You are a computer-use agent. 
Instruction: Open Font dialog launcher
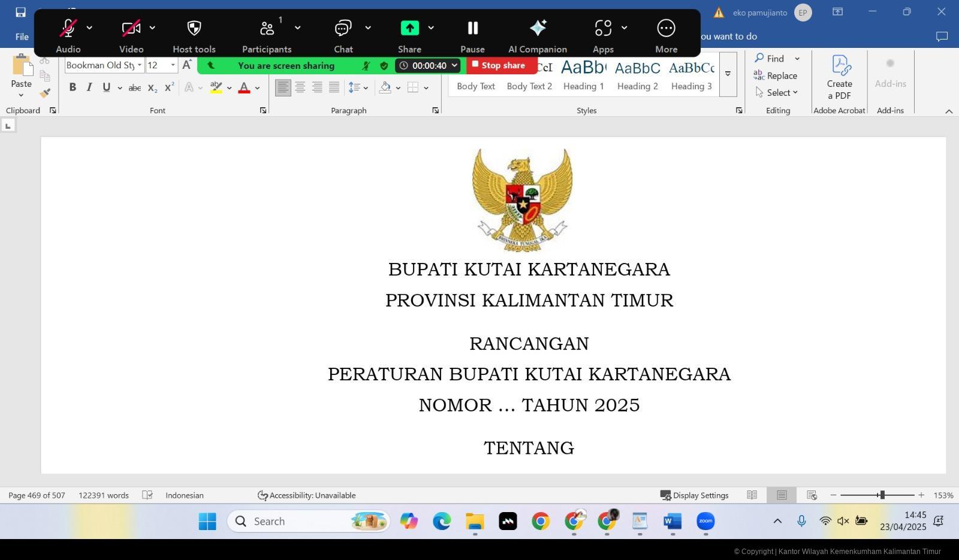pos(263,110)
